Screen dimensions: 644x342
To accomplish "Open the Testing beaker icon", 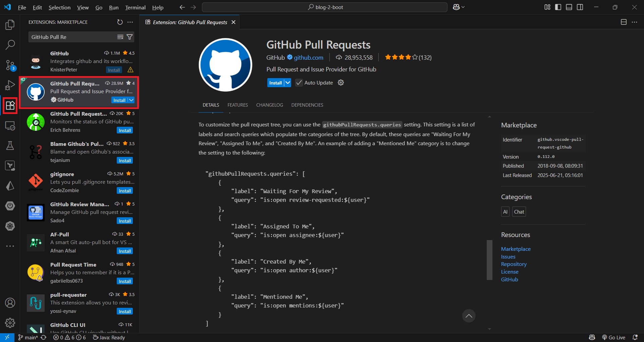I will tap(10, 146).
